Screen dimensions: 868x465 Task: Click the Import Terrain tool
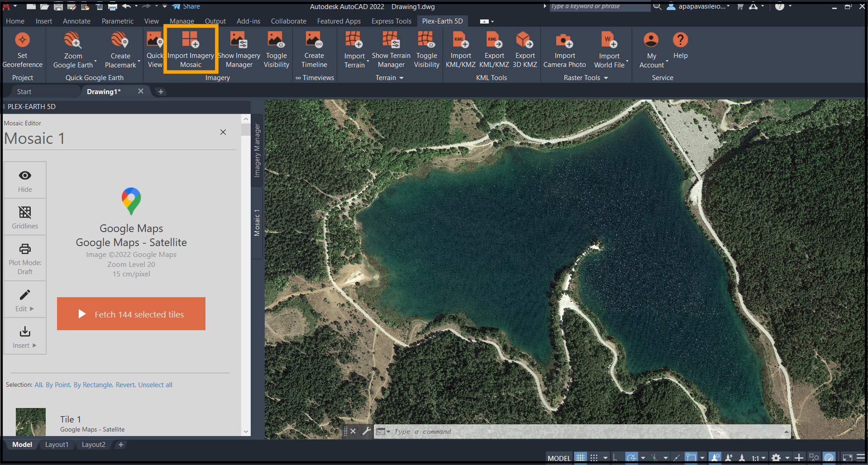[x=354, y=50]
